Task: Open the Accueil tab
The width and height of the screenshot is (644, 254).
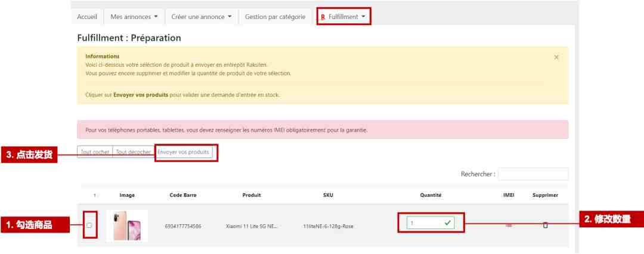Action: pos(87,17)
